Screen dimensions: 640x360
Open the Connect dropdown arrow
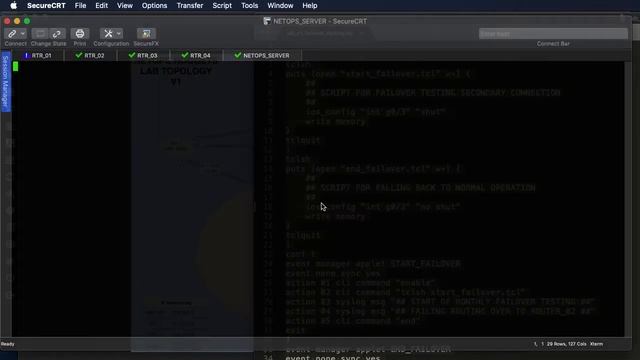22,34
